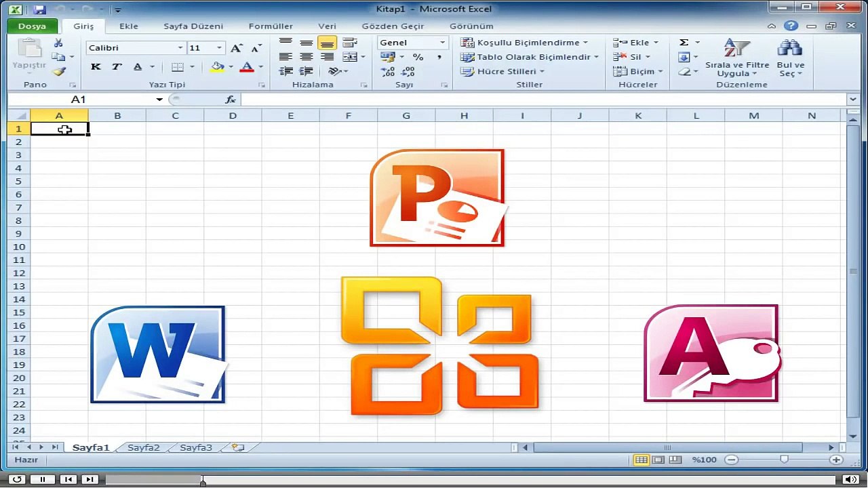Open the Name Box dropdown arrow
Image resolution: width=868 pixels, height=488 pixels.
pyautogui.click(x=159, y=100)
